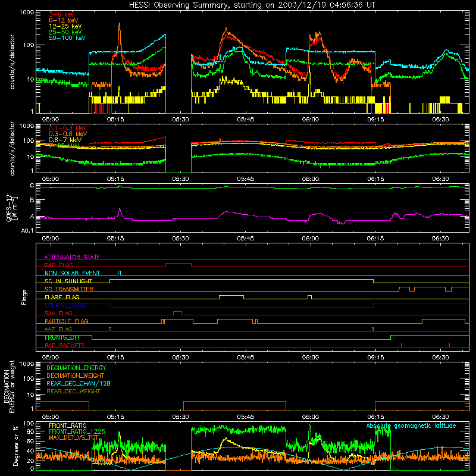Click the MAX_DET_VS_TOT legend label
This screenshot has height=476, width=476.
(74, 437)
